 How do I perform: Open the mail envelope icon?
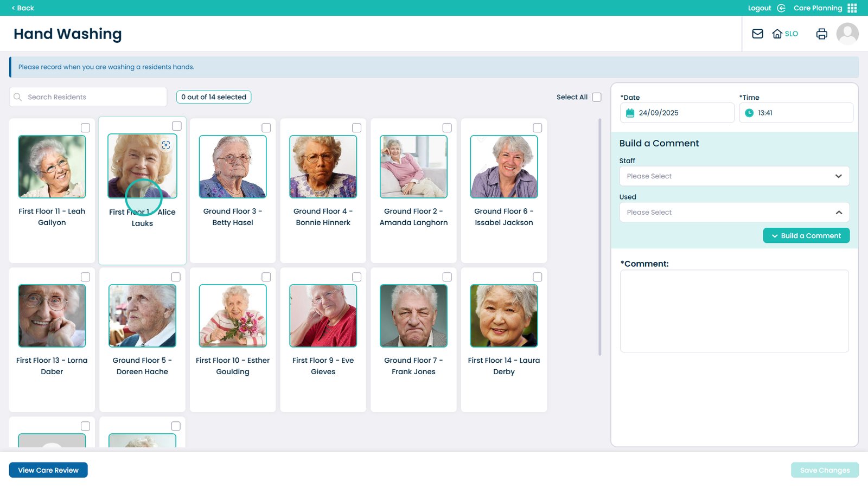pyautogui.click(x=757, y=34)
